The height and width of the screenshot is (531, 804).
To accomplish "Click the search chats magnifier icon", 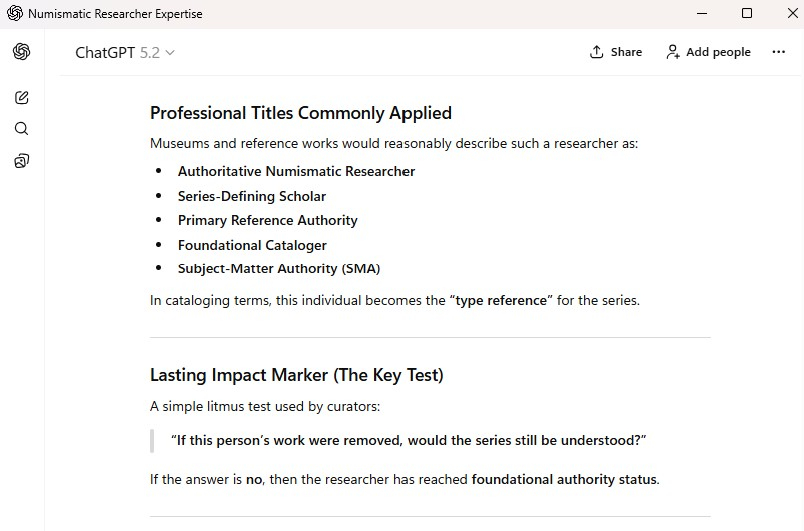I will pyautogui.click(x=22, y=129).
